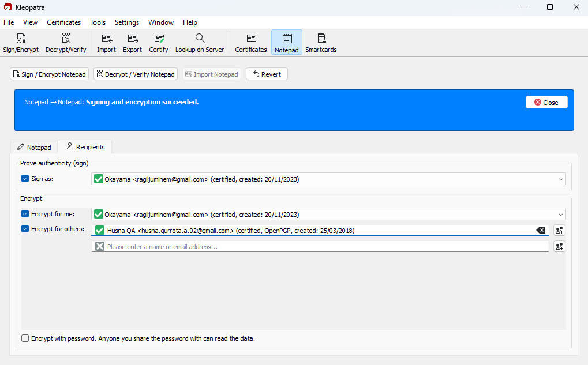
Task: Click the gray X icon in empty recipient field
Action: click(x=100, y=246)
